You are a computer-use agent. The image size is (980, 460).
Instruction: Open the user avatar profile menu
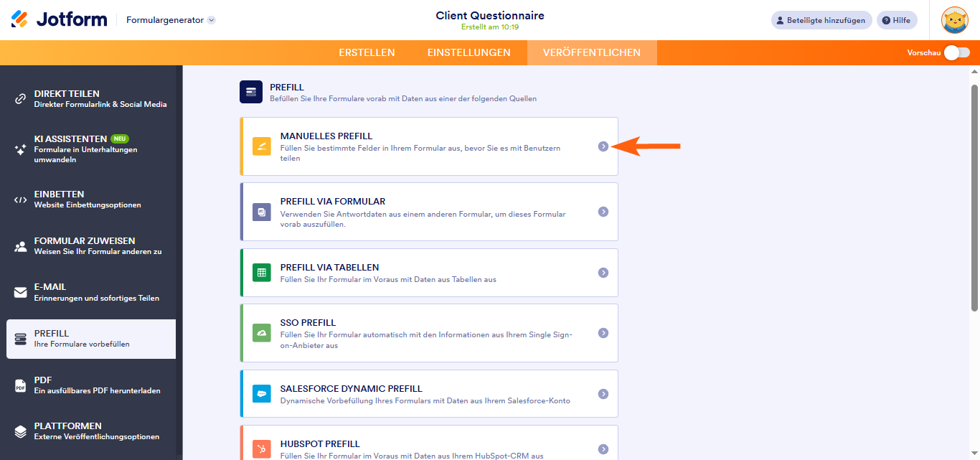(954, 20)
